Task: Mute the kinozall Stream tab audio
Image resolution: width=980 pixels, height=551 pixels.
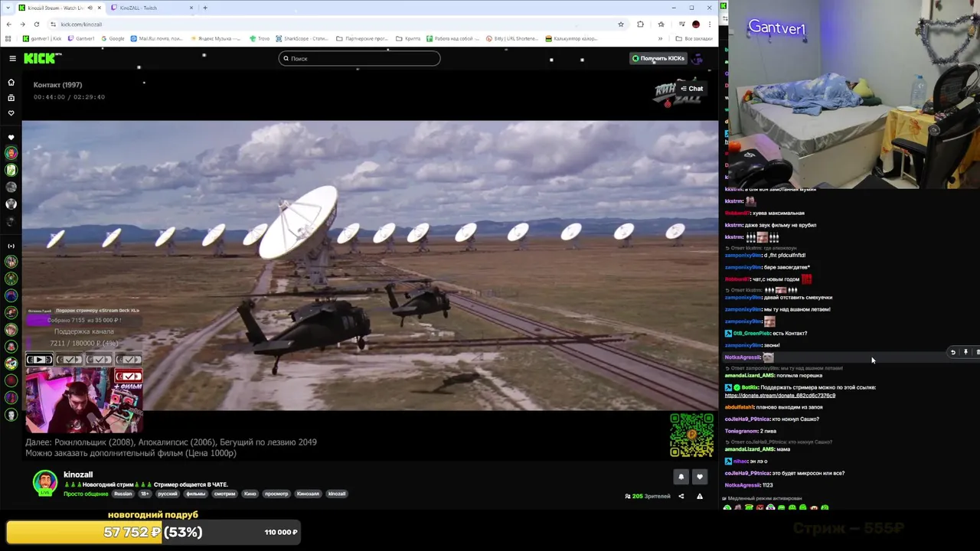Action: 90,8
